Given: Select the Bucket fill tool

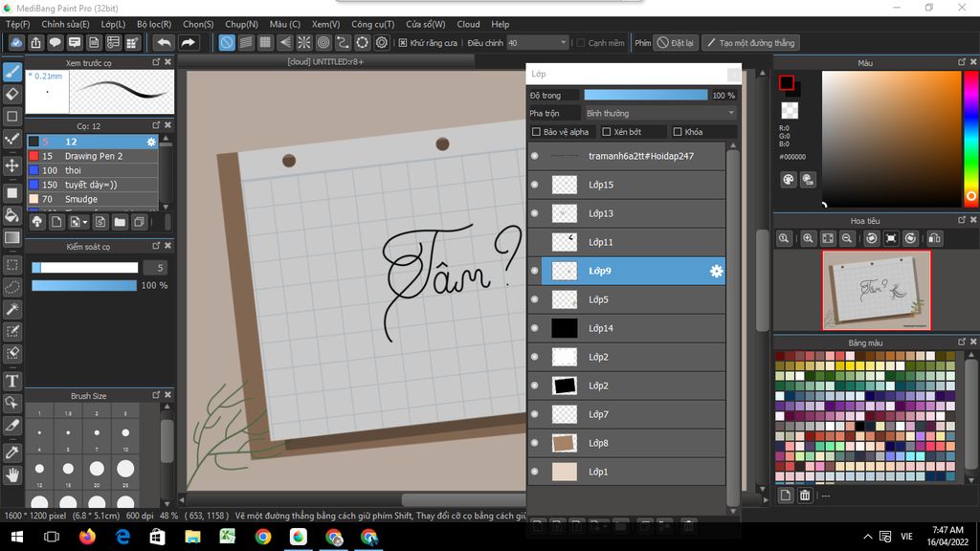Looking at the screenshot, I should [12, 215].
